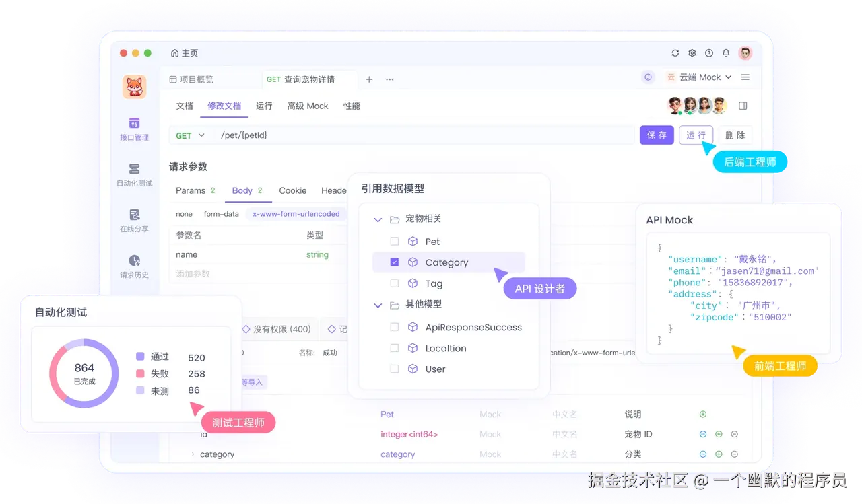Open the 在线分享 sidebar panel
862x504 pixels.
[134, 221]
